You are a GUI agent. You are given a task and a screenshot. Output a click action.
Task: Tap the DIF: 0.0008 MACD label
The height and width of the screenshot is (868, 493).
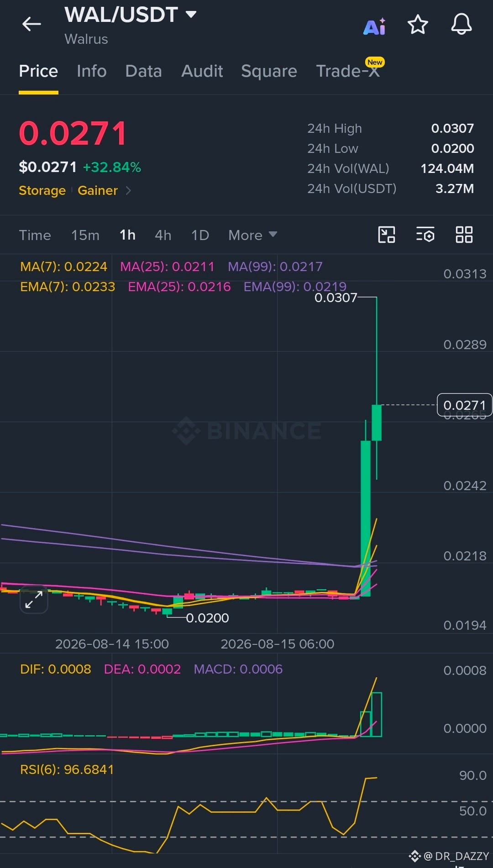[56, 669]
